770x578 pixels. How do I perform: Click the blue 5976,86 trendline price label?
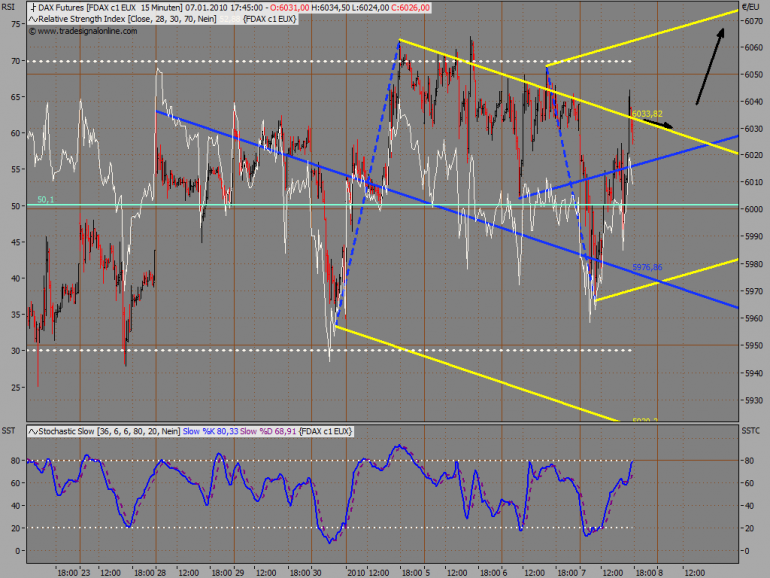647,267
